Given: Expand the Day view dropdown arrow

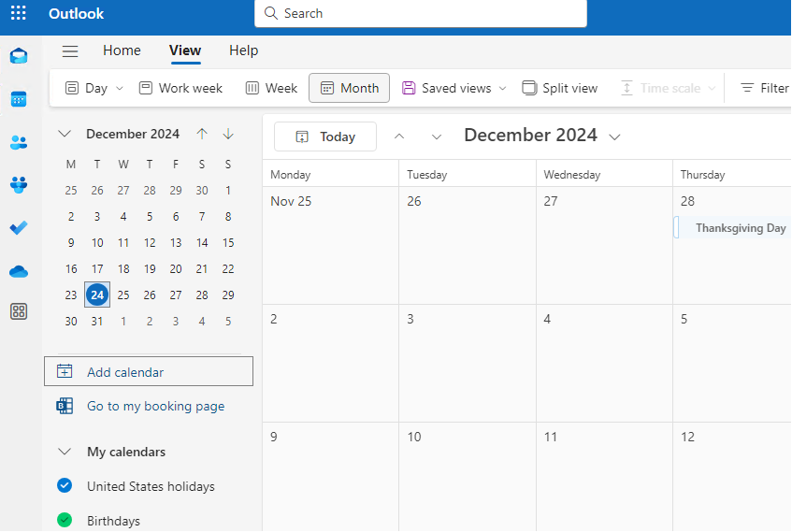Looking at the screenshot, I should click(120, 89).
